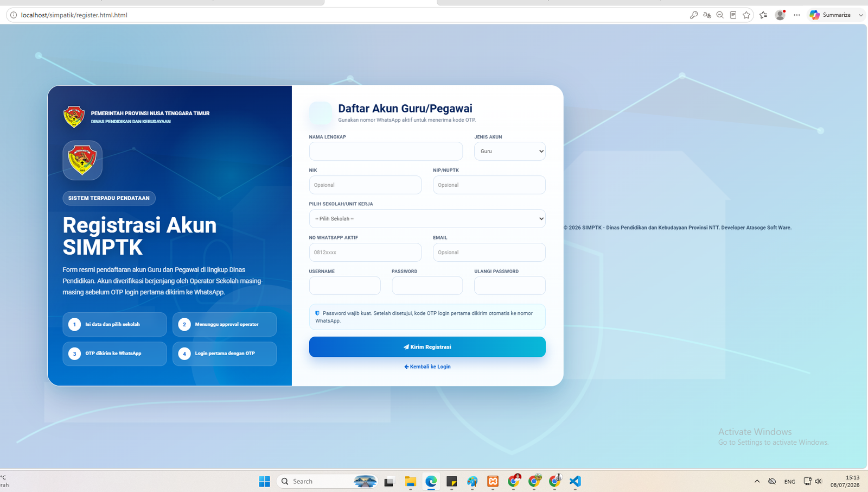Click the 2026 SIMPTK copyright footer text
The width and height of the screenshot is (868, 492).
678,228
